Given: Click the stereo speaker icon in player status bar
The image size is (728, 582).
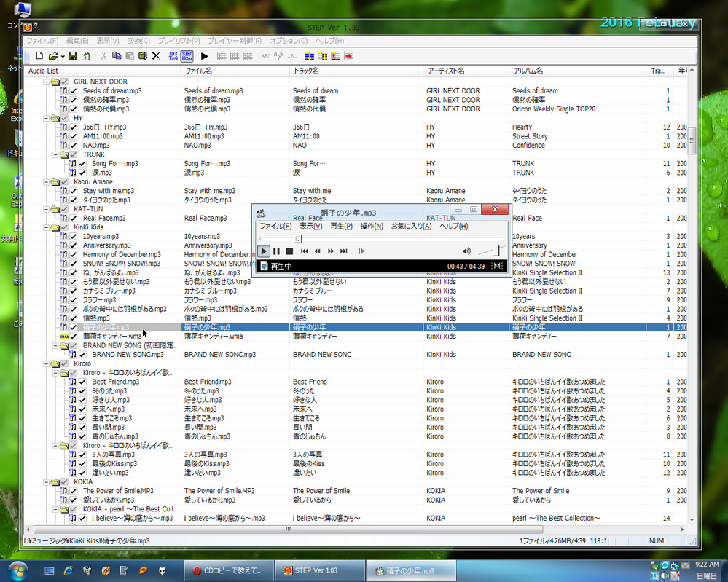Looking at the screenshot, I should [497, 266].
